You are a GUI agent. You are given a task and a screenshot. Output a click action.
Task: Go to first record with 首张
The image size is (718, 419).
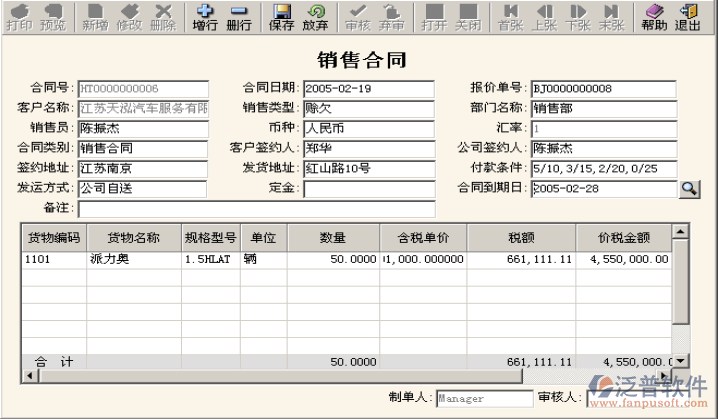(x=511, y=17)
